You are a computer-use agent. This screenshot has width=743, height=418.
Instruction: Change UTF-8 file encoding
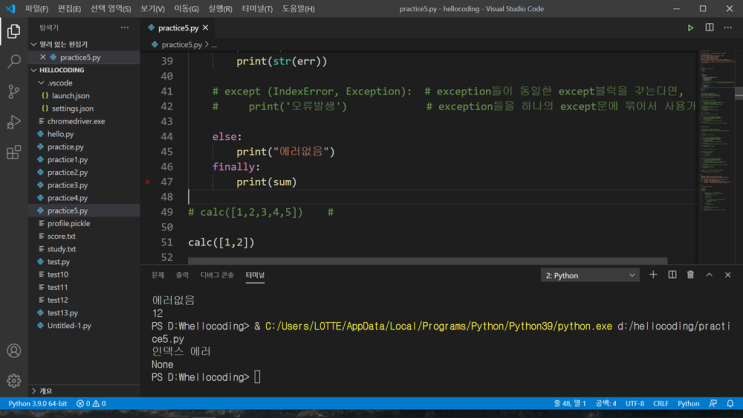635,403
